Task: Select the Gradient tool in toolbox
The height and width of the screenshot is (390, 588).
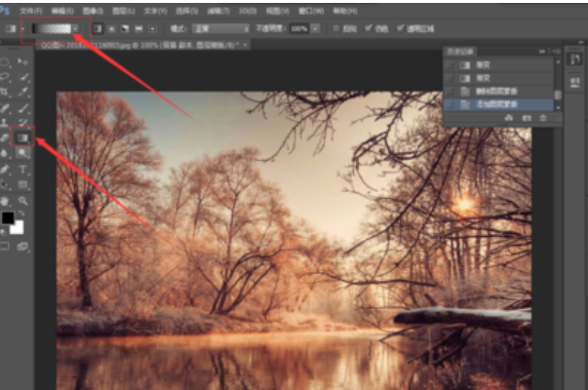Action: pos(22,137)
